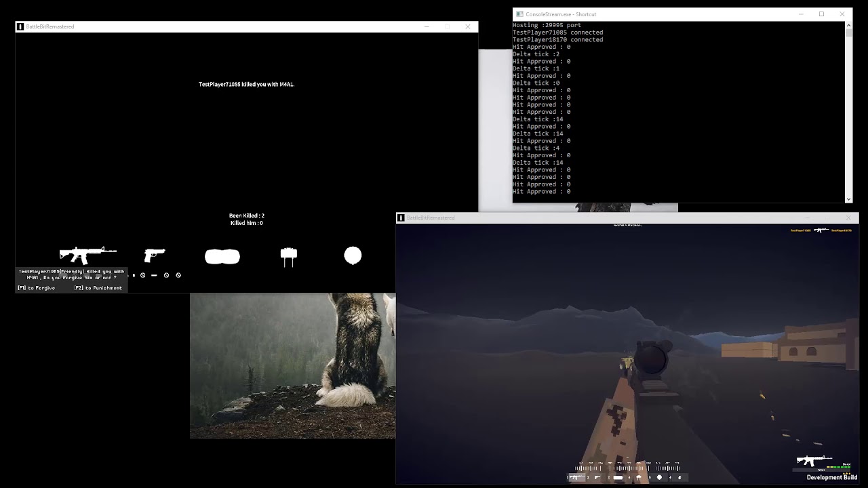Image resolution: width=868 pixels, height=488 pixels.
Task: Choose hotbar slot 5 grenade in gameplay window
Action: [x=659, y=477]
